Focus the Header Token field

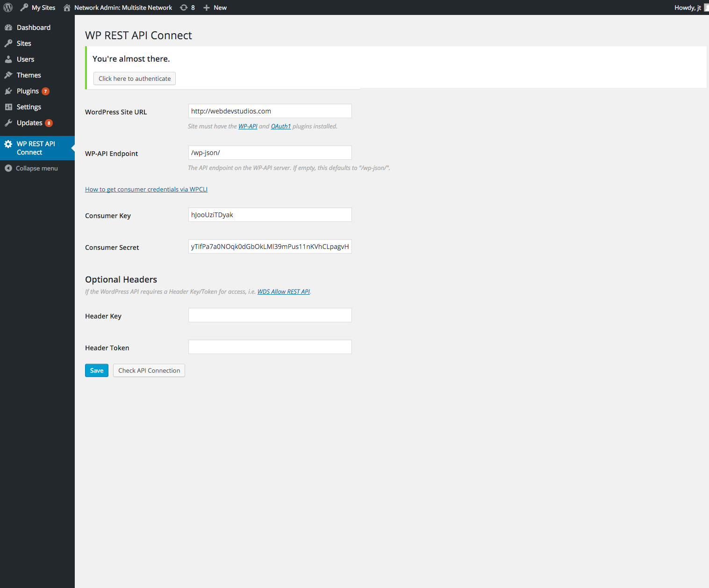(270, 347)
